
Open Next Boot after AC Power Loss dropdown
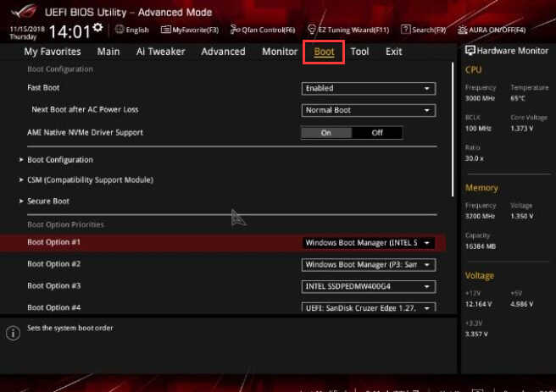pyautogui.click(x=369, y=110)
